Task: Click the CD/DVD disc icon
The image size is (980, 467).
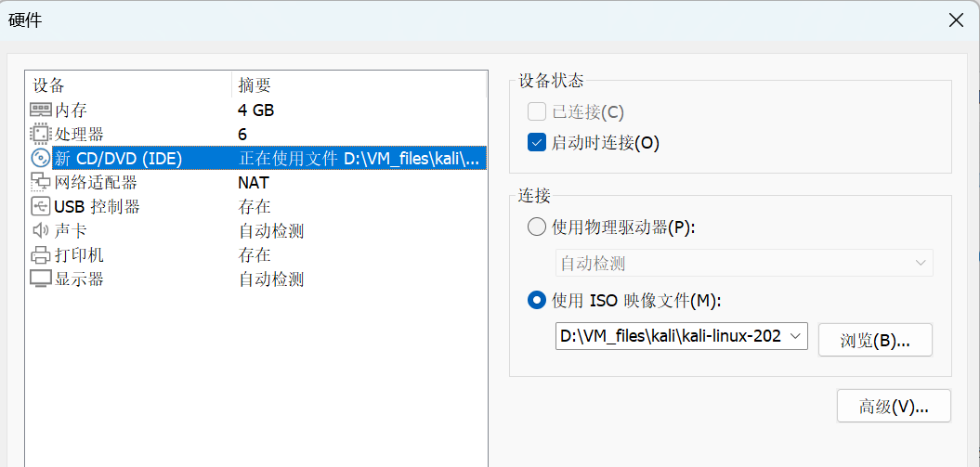Action: 41,159
